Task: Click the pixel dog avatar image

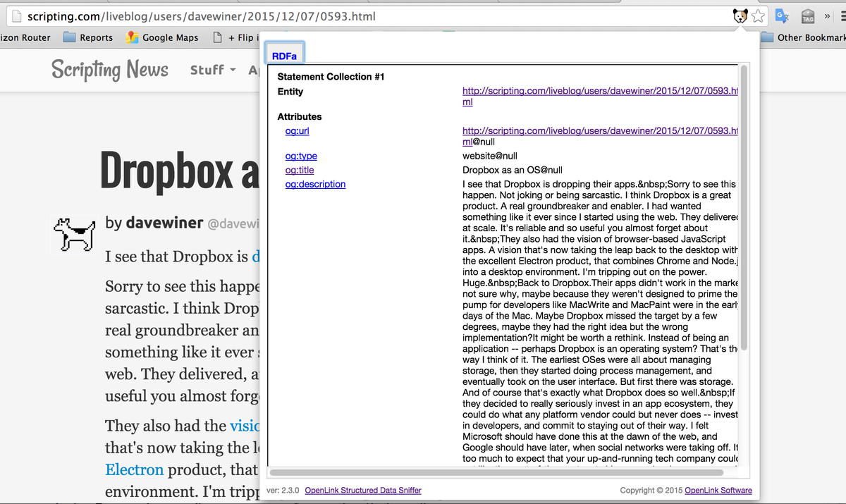Action: pos(75,234)
